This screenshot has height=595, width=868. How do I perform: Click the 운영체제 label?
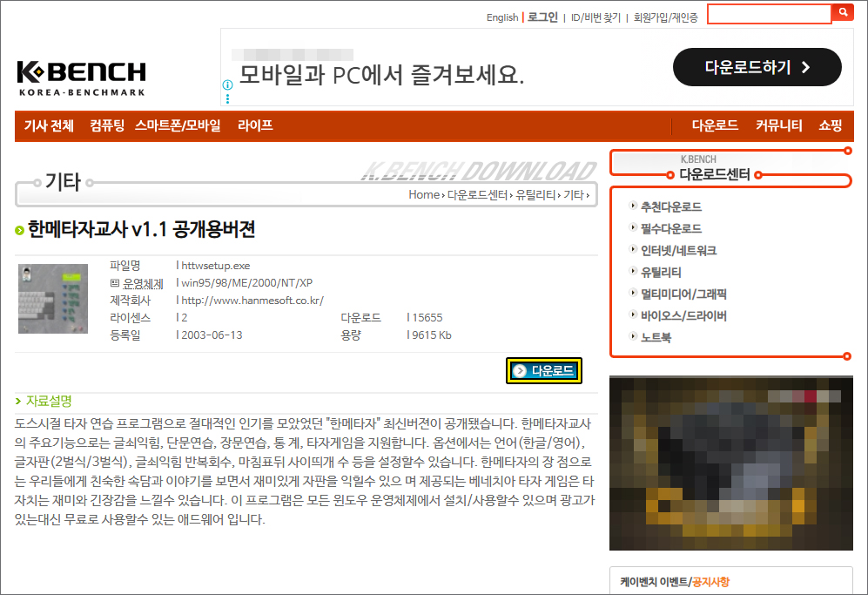point(143,284)
